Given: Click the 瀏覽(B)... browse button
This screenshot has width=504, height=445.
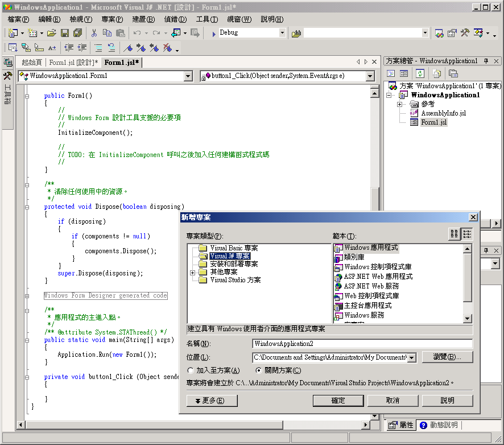Looking at the screenshot, I should (x=448, y=357).
